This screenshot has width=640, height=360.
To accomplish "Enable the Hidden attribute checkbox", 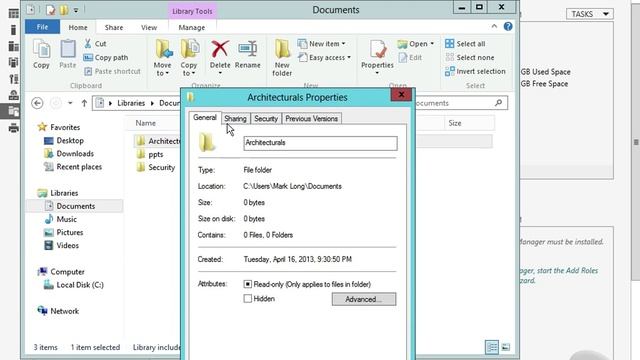I will click(x=247, y=299).
